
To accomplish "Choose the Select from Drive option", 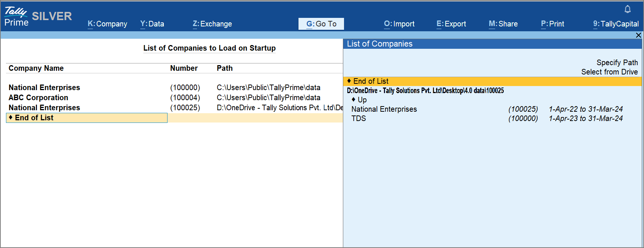I will click(610, 72).
